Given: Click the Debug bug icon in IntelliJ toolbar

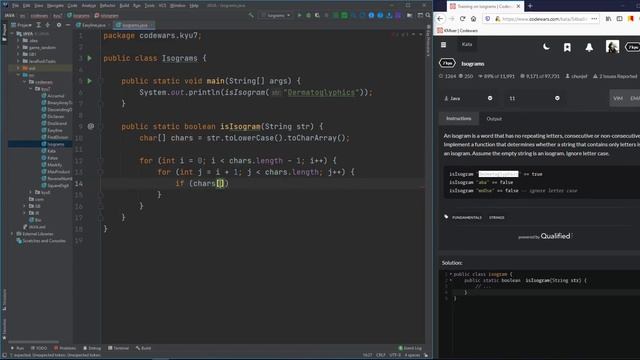Looking at the screenshot, I should 308,15.
